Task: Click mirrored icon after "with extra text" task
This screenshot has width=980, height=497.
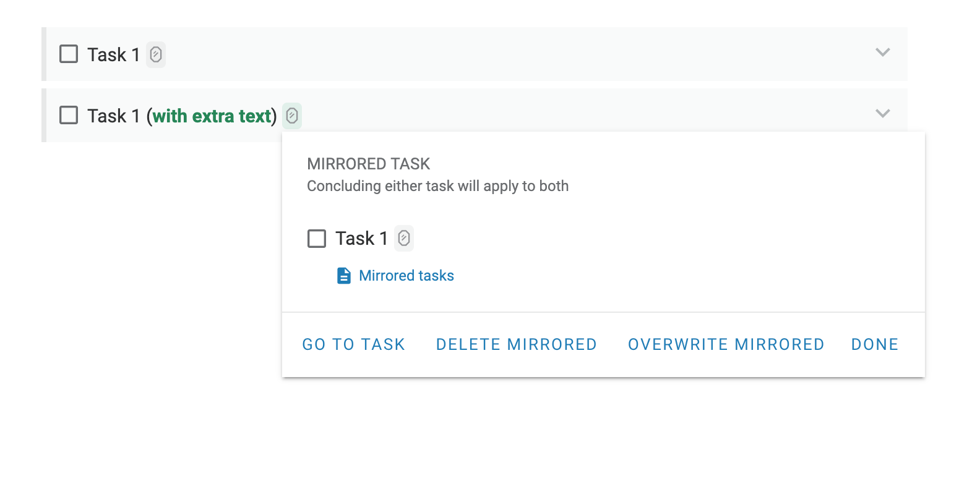Action: coord(292,116)
